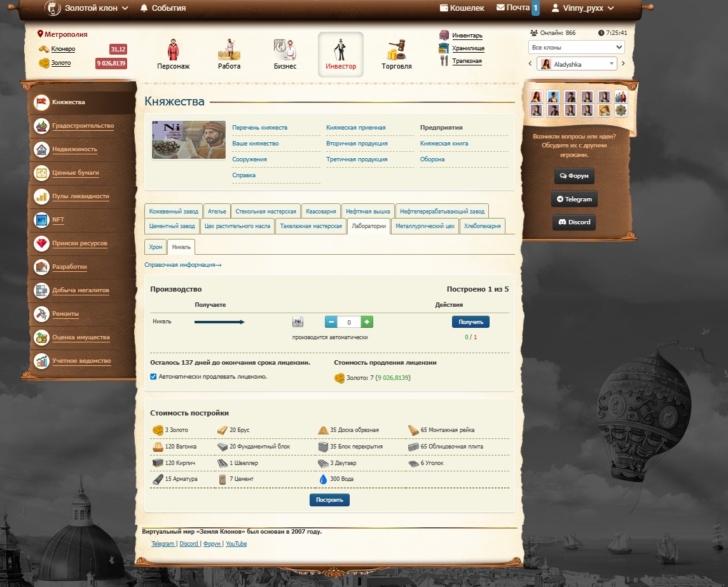Increase nickel quantity with green plus

point(367,322)
